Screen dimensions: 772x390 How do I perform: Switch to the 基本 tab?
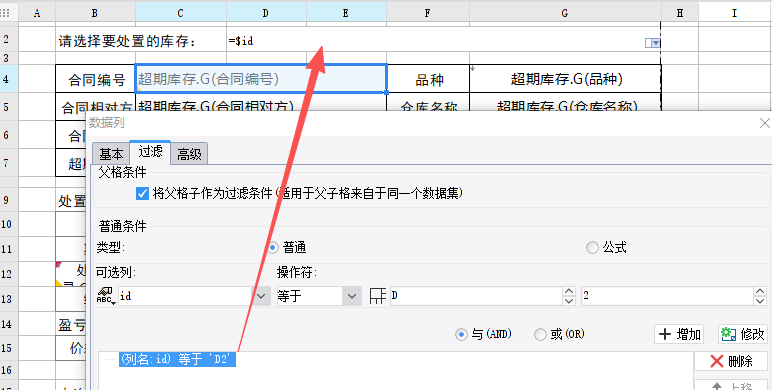click(x=111, y=154)
